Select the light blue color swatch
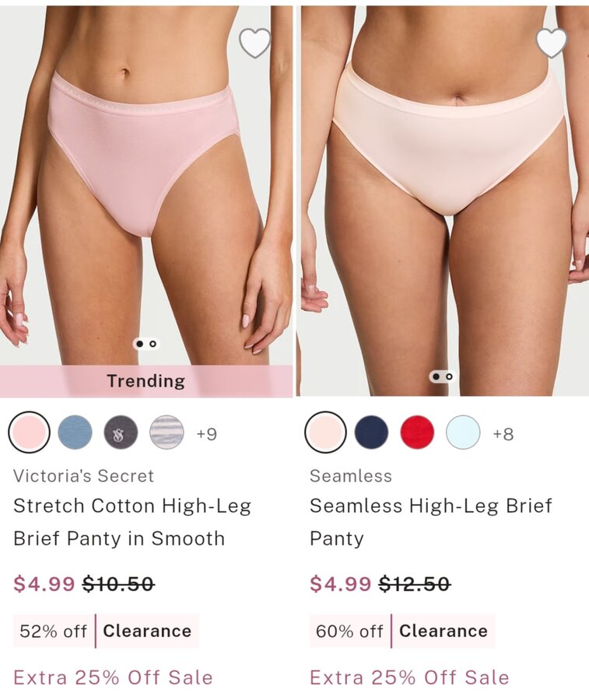 click(463, 432)
